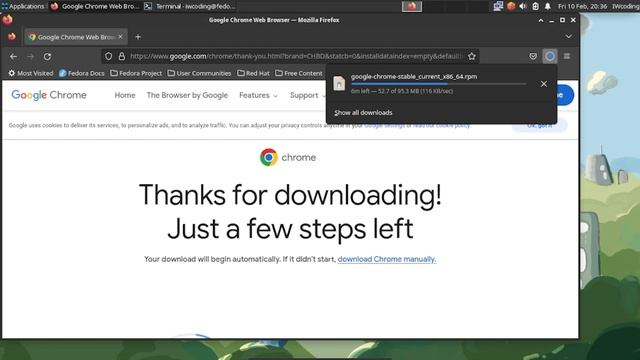Click download Chrome manually link
This screenshot has height=360, width=640.
coord(387,259)
